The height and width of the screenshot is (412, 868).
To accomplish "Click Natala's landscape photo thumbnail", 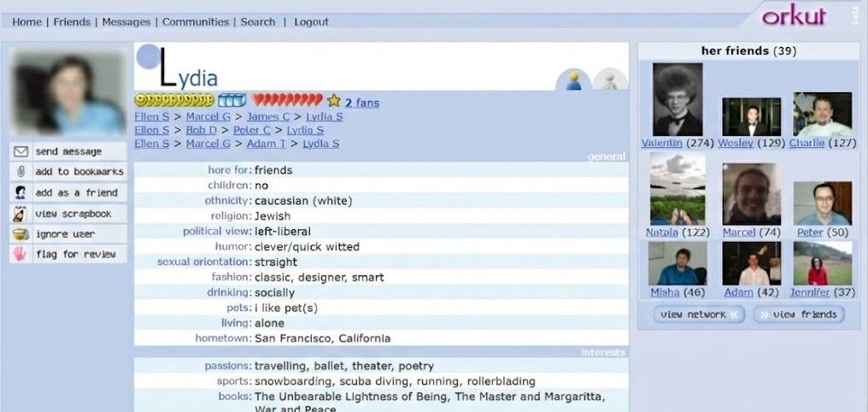I will point(677,188).
